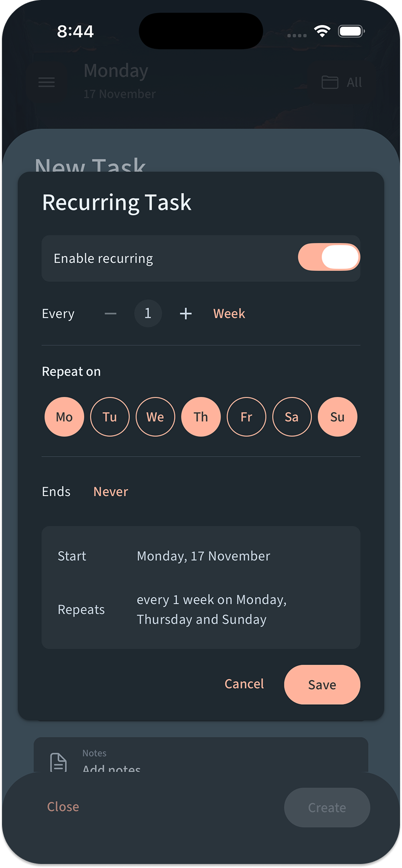The image size is (402, 868).
Task: Tap the interval value showing 1
Action: (148, 313)
